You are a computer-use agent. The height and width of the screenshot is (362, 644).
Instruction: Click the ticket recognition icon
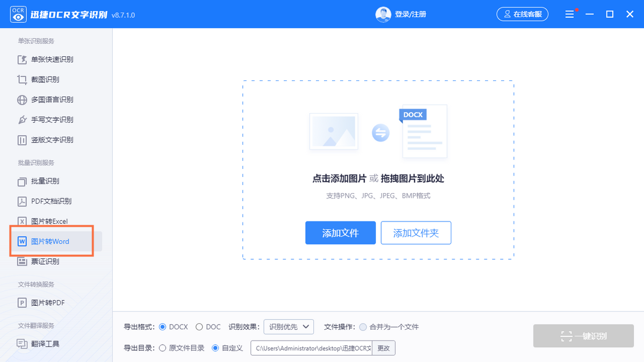coord(22,262)
